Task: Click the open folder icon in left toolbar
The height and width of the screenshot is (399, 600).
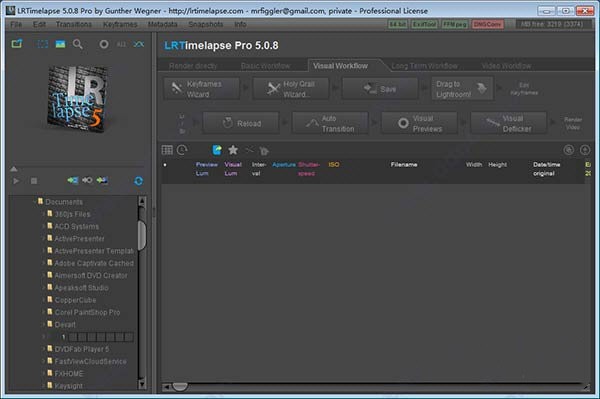Action: pos(17,44)
